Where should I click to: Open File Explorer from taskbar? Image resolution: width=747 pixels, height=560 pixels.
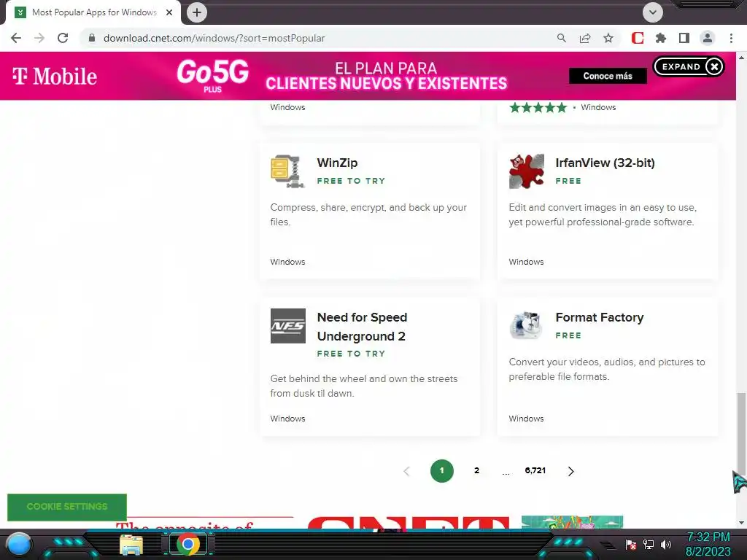[x=131, y=545]
